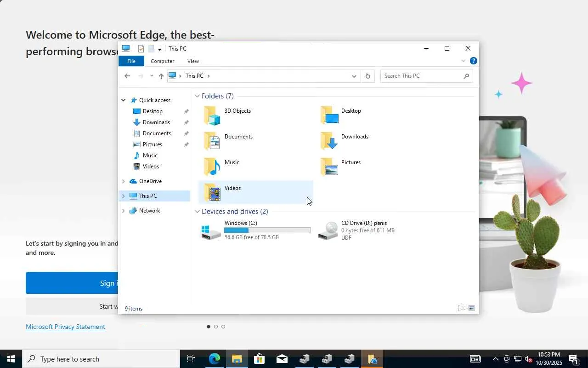Open the Start menu
Image resolution: width=588 pixels, height=368 pixels.
[11, 359]
